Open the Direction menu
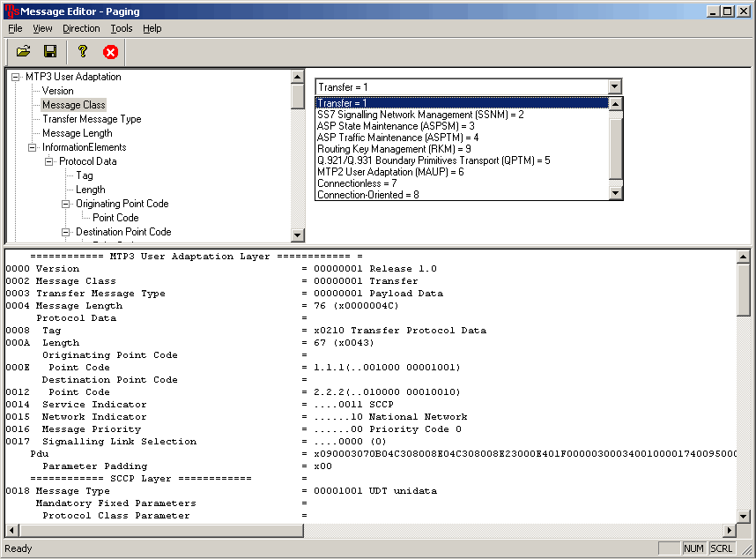Viewport: 756px width, 559px height. coord(81,28)
